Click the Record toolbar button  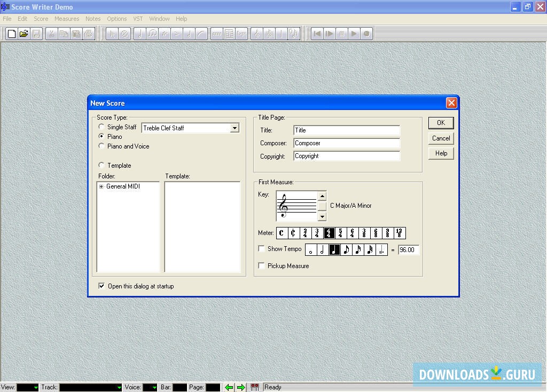click(x=366, y=34)
